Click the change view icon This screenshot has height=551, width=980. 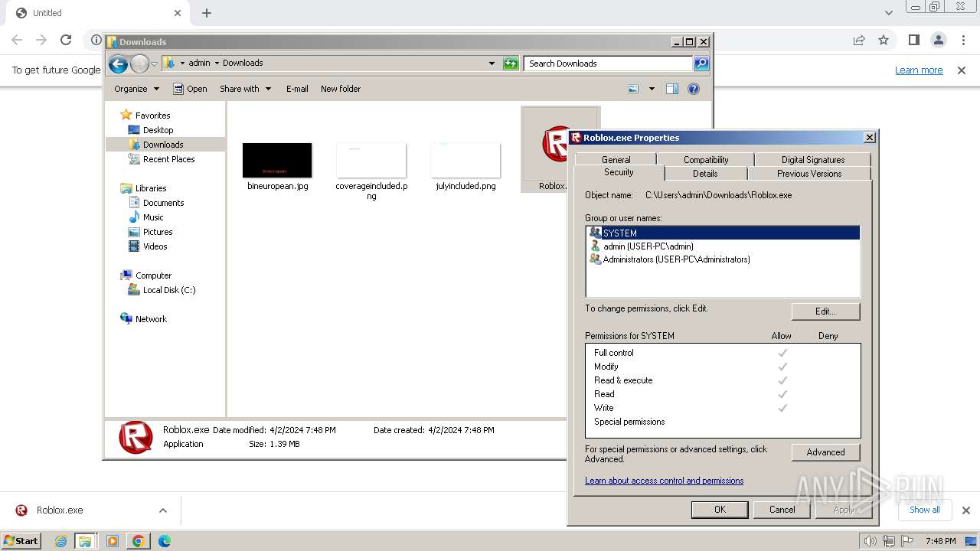pyautogui.click(x=633, y=89)
